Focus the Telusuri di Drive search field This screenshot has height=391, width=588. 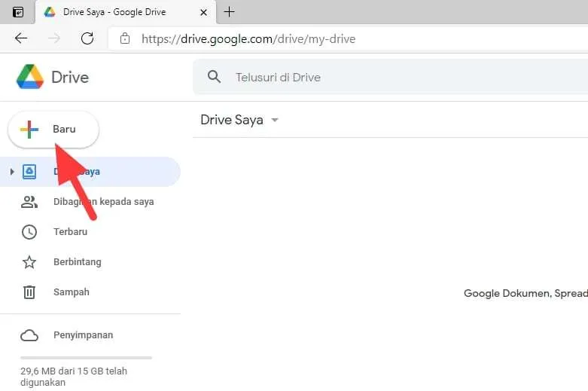click(x=391, y=77)
